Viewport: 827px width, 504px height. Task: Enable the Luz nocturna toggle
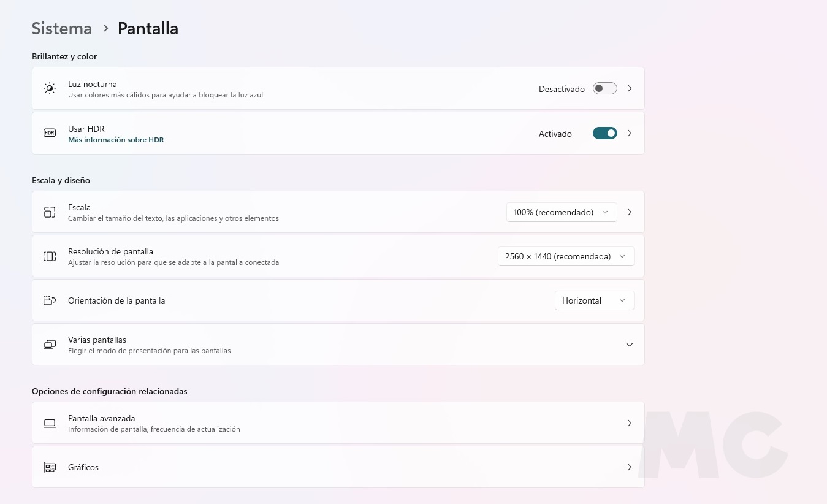604,89
